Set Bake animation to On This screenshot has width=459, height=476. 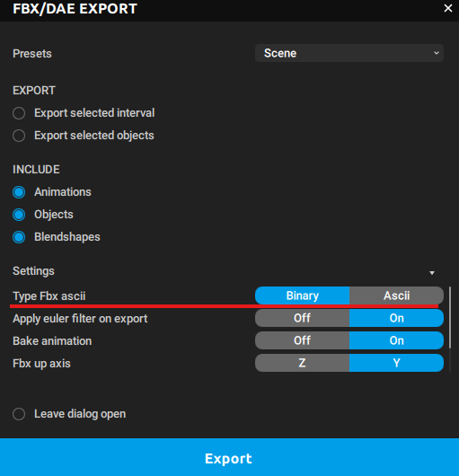pyautogui.click(x=396, y=340)
